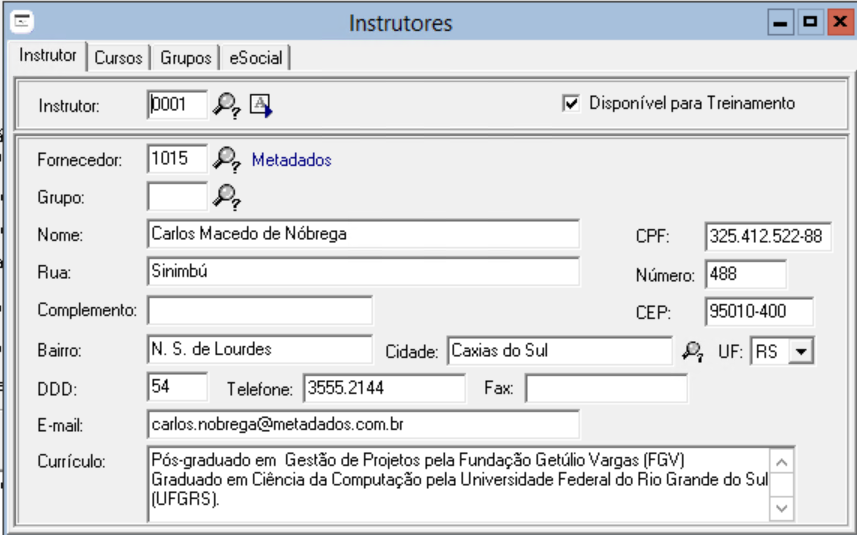
Task: Expand the UF state dropdown
Action: [x=802, y=351]
